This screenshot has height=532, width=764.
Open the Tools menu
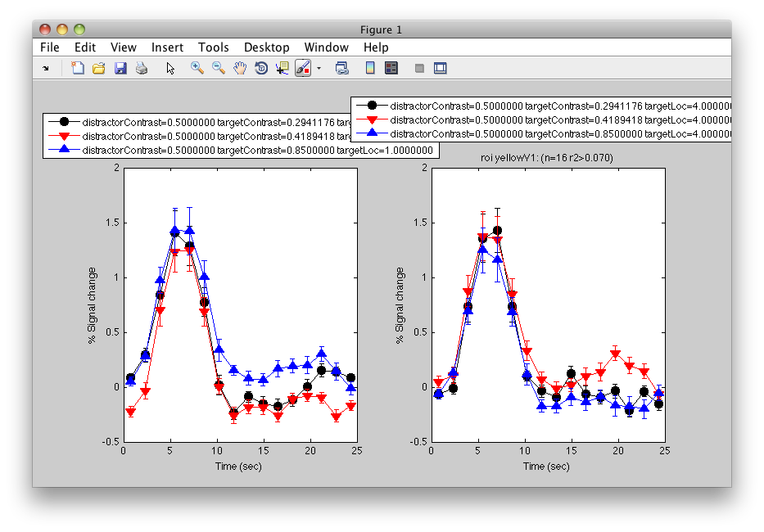[213, 47]
